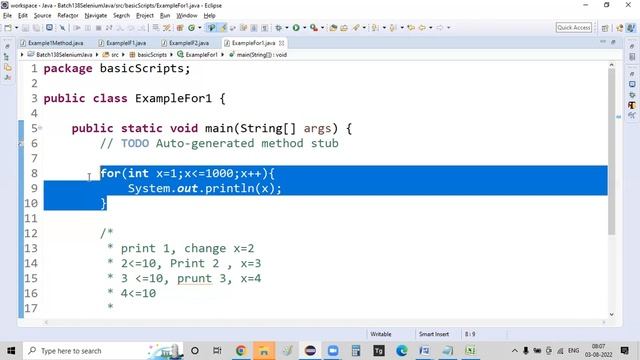The height and width of the screenshot is (360, 640).
Task: Click the green Run icon
Action: click(296, 28)
